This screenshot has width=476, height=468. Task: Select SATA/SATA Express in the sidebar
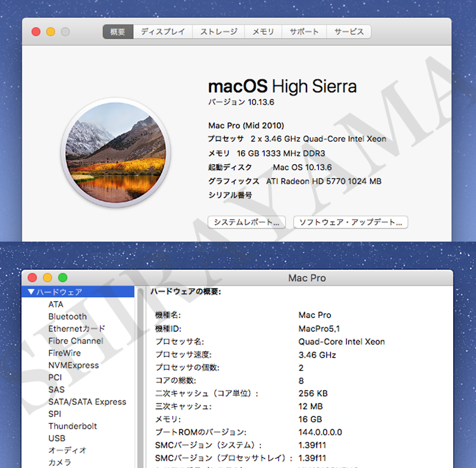pyautogui.click(x=87, y=402)
